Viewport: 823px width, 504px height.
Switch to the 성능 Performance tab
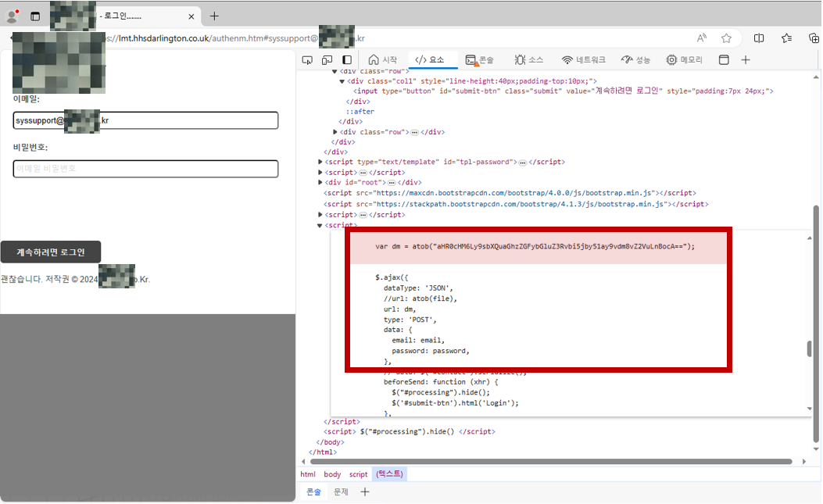635,60
